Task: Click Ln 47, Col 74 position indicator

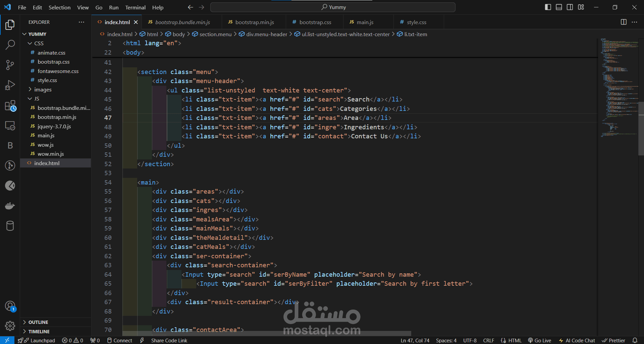Action: click(x=415, y=340)
